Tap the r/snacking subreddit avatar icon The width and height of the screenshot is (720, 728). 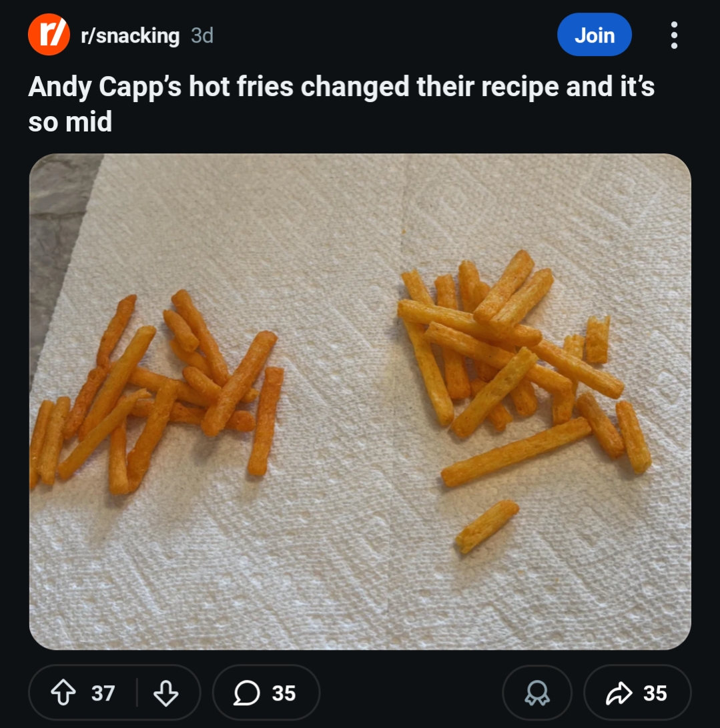[x=49, y=35]
